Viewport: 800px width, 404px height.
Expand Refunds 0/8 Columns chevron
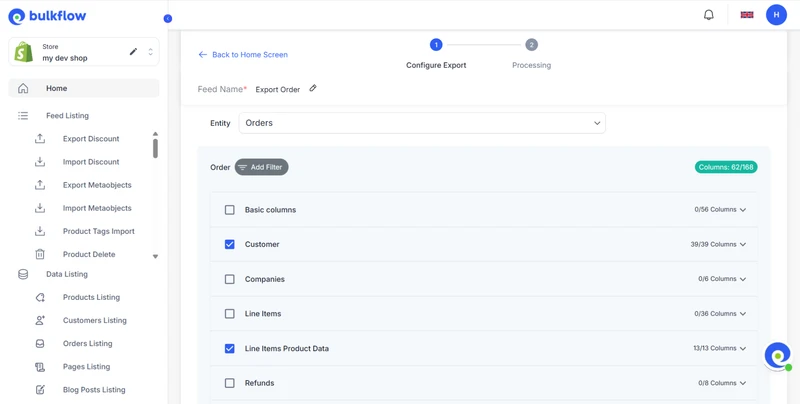743,383
